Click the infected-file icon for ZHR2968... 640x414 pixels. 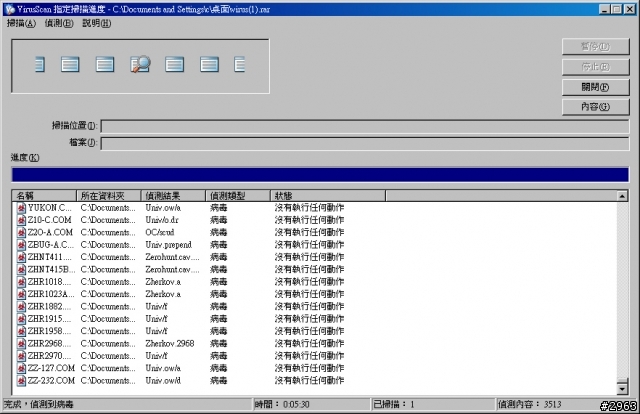21,343
